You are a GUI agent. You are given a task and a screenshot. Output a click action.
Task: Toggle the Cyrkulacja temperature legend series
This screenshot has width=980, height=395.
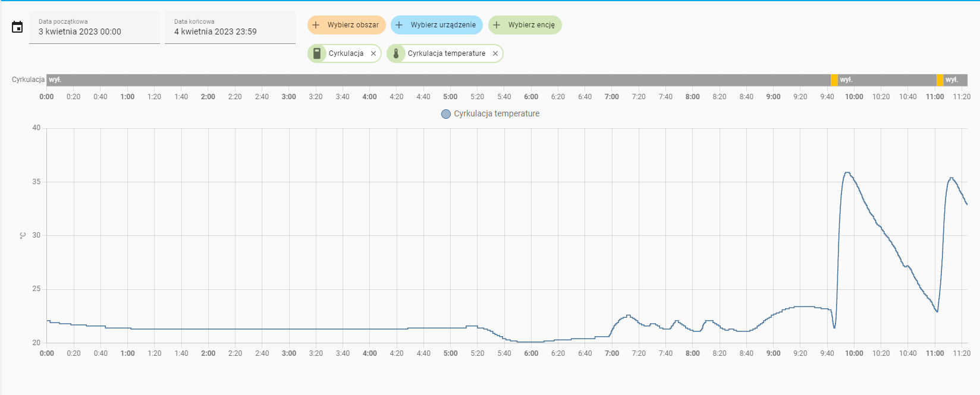point(491,113)
